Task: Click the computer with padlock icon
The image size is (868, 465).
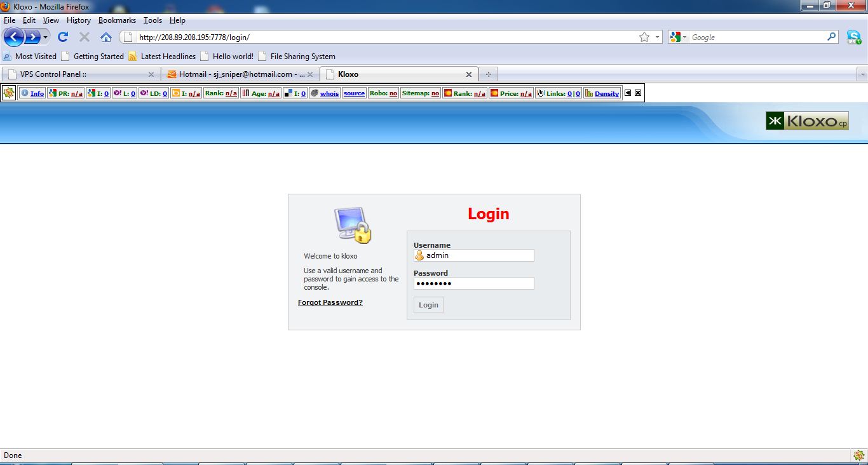Action: (353, 225)
